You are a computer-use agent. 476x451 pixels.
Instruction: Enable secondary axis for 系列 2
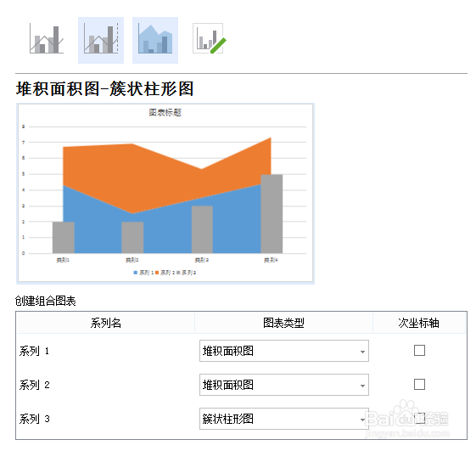tap(419, 385)
